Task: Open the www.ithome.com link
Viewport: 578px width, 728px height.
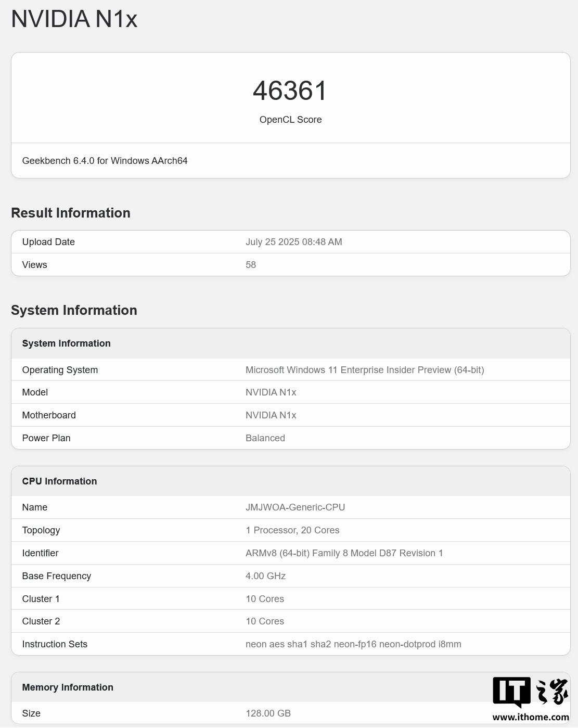Action: pyautogui.click(x=530, y=717)
